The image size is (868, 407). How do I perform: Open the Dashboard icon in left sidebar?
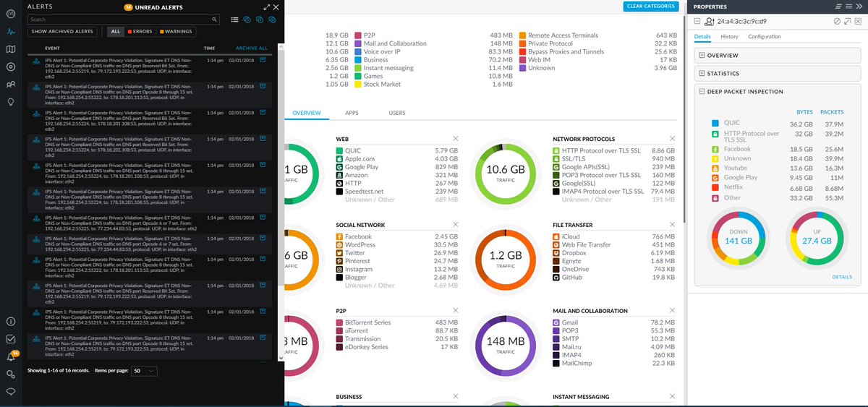click(11, 14)
